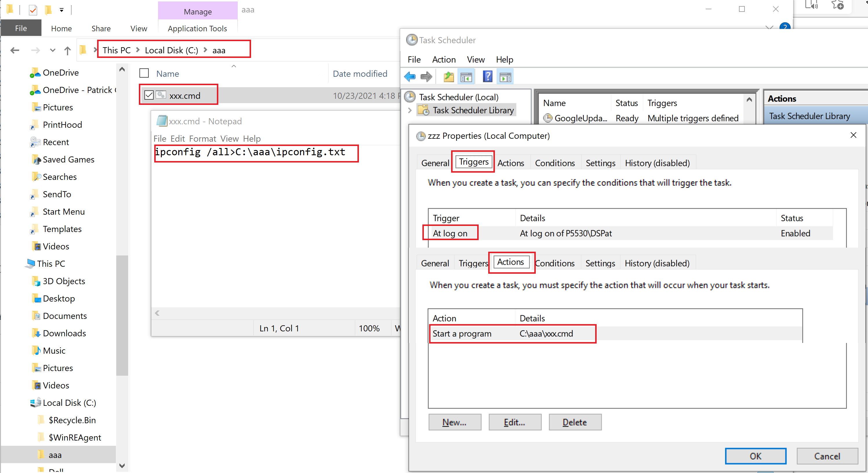
Task: Open Task Scheduler help via question mark icon
Action: (x=487, y=76)
